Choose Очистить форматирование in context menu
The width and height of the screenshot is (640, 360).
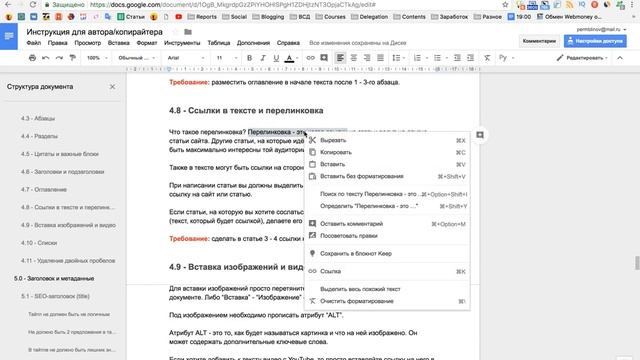[387, 301]
